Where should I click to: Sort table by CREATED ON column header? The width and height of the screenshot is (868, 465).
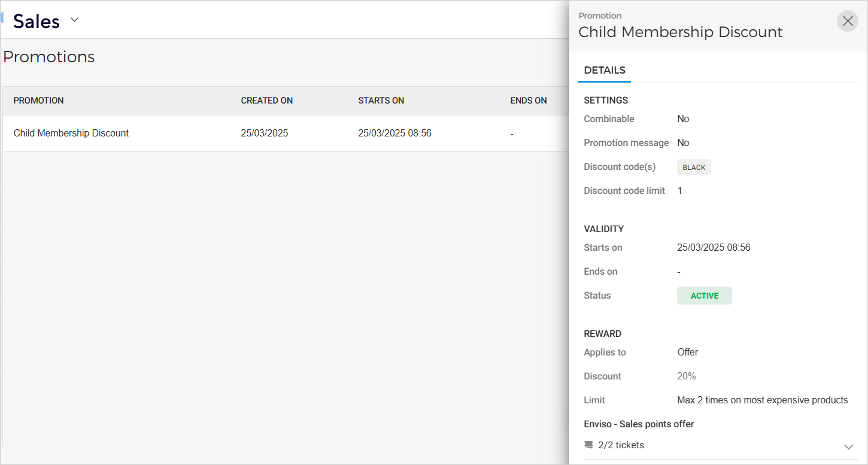coord(266,101)
